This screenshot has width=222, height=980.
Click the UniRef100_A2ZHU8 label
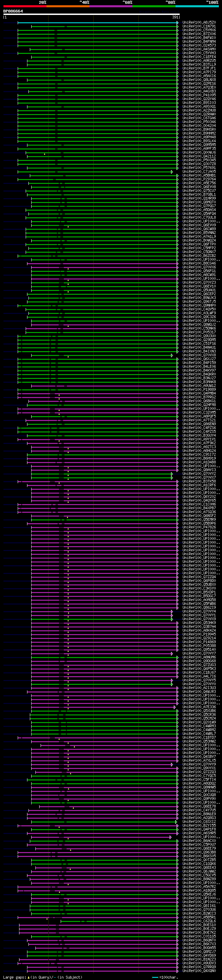pyautogui.click(x=199, y=110)
